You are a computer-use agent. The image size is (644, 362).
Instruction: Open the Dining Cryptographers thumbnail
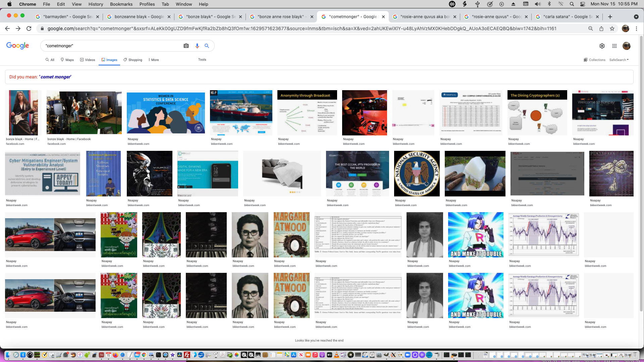537,113
